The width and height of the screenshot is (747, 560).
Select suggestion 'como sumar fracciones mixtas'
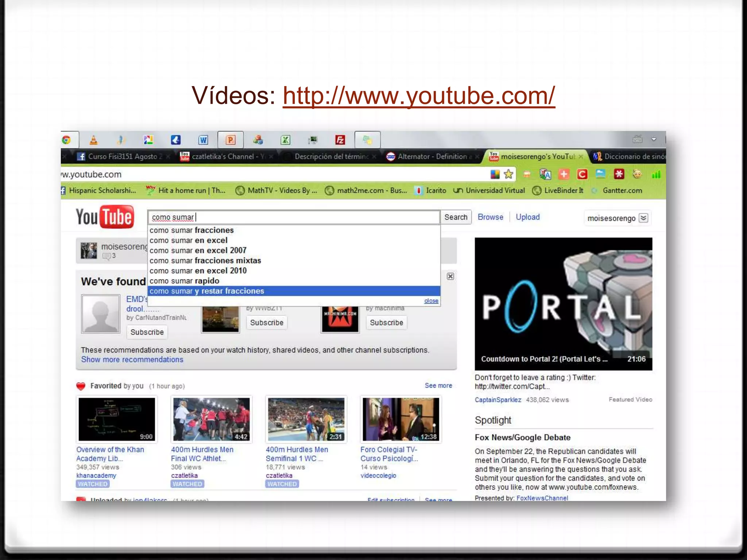pyautogui.click(x=294, y=261)
